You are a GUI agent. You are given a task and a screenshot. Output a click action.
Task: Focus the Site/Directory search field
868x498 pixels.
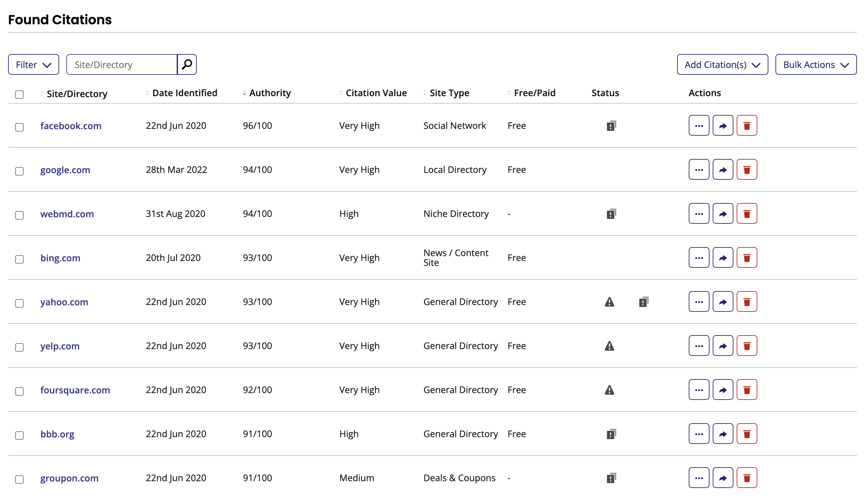click(x=122, y=64)
